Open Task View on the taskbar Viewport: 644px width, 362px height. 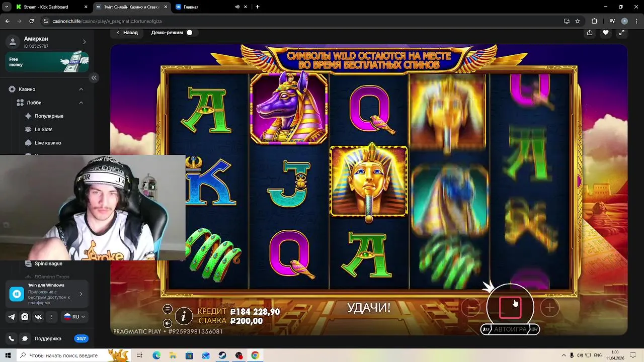[x=139, y=355]
